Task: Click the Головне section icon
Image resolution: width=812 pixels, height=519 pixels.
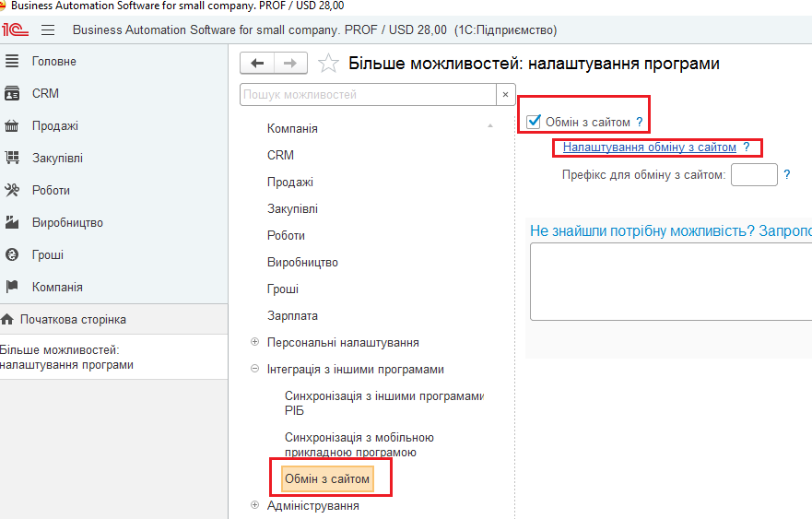Action: (12, 61)
